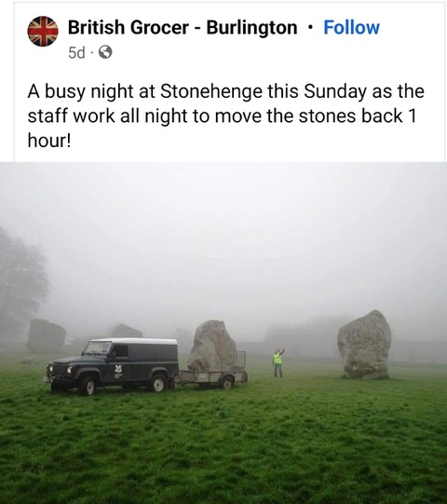Open the foggy stone field photo
Viewport: 447px width, 504px height.
[223, 333]
